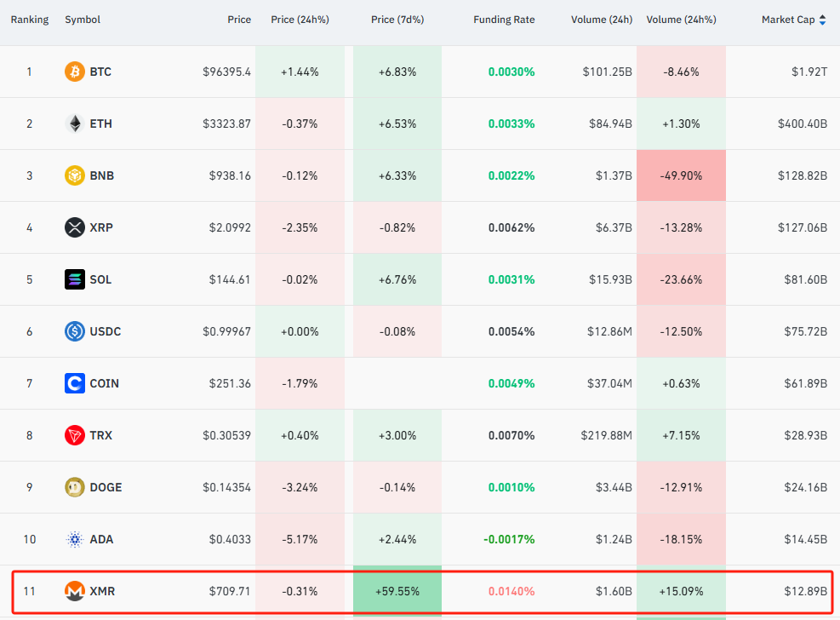Viewport: 840px width, 620px height.
Task: Toggle Market Cap sort arrows
Action: [x=822, y=20]
